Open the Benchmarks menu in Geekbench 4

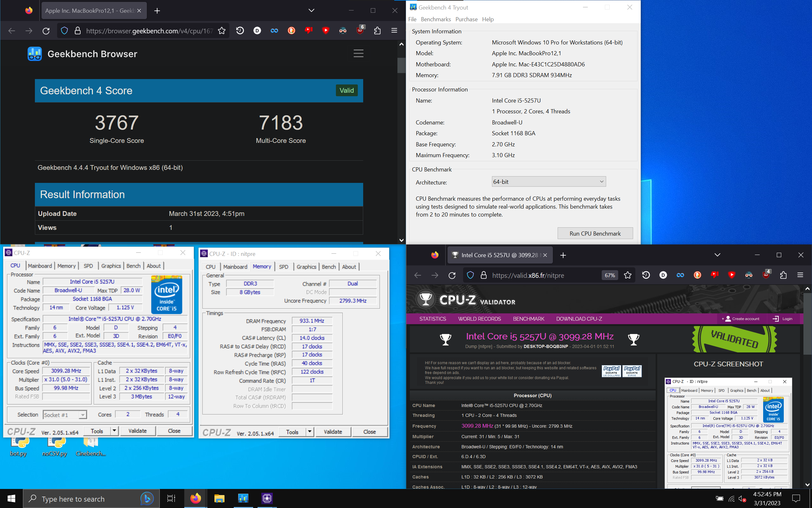[x=435, y=19]
